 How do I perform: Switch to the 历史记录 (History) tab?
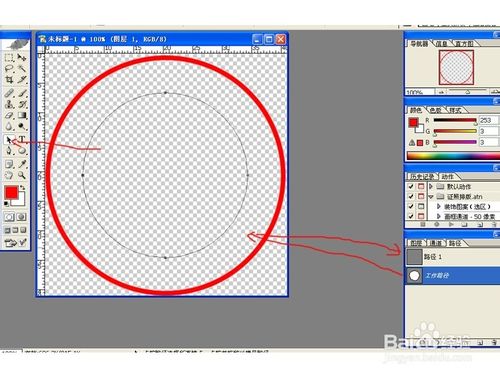tap(422, 176)
